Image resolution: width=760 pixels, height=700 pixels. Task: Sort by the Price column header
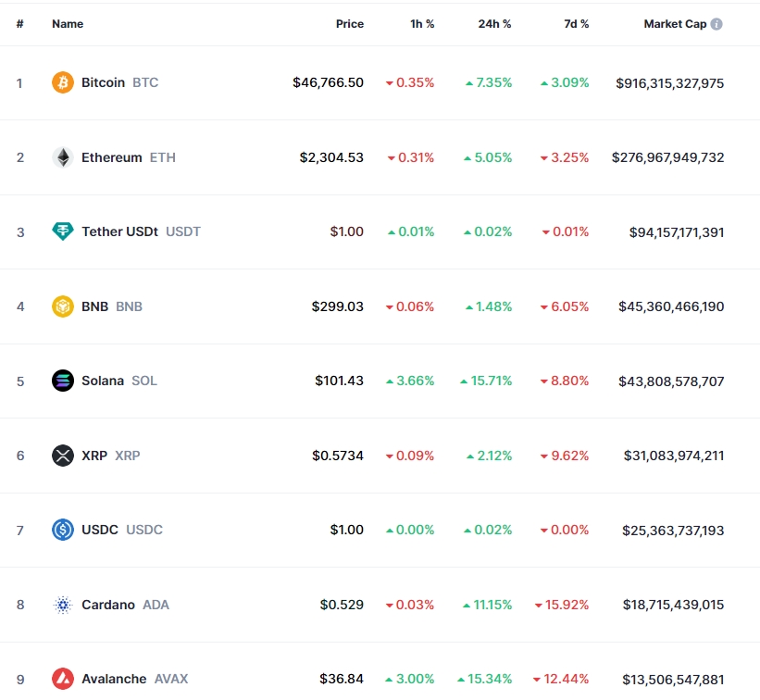[350, 24]
